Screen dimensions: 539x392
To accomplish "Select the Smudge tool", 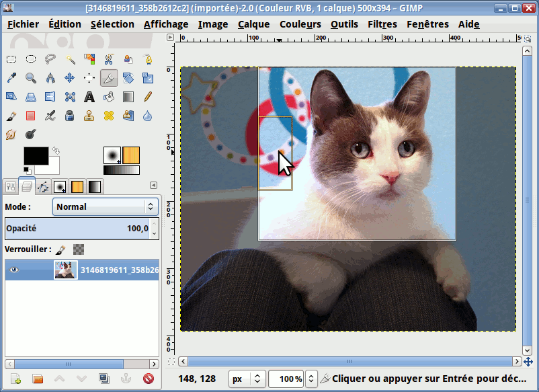I will coord(11,134).
